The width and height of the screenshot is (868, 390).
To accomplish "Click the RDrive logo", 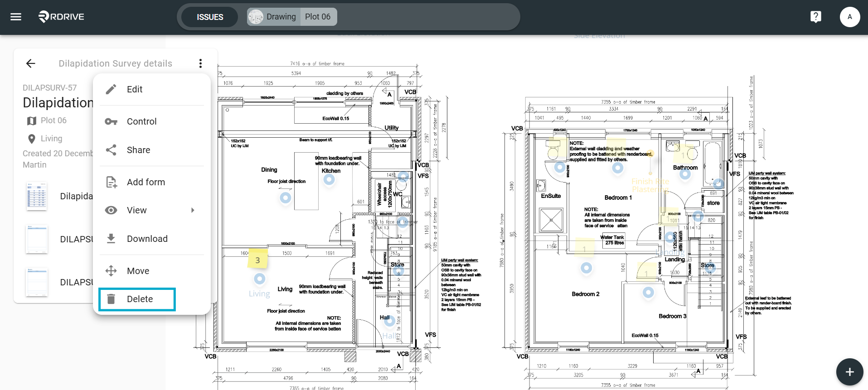I will (62, 17).
